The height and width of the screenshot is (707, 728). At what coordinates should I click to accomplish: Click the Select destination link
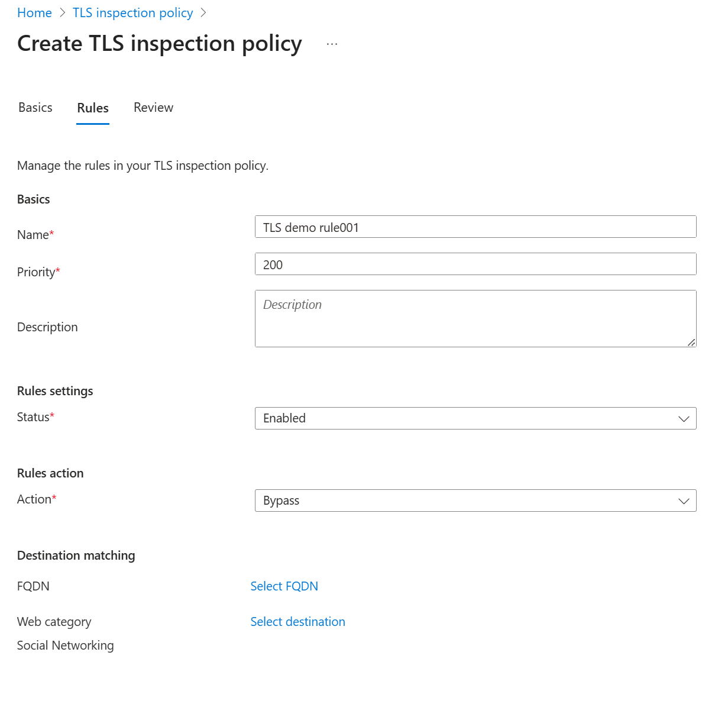[x=297, y=622]
